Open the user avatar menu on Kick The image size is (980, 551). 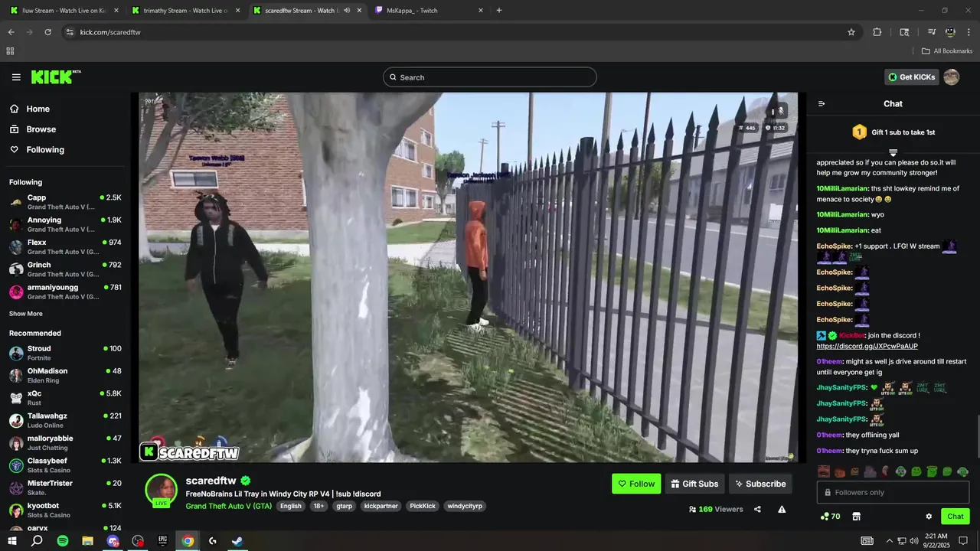pyautogui.click(x=951, y=77)
